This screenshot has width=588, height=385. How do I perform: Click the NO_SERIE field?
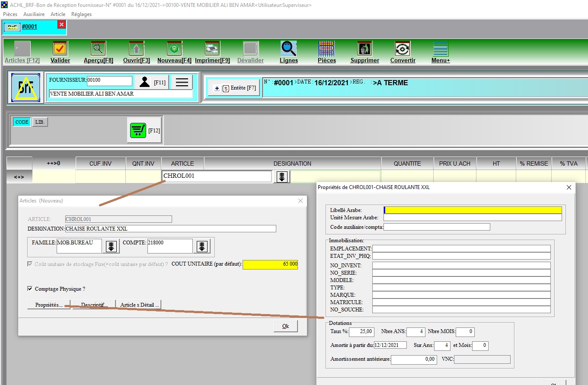tap(461, 273)
